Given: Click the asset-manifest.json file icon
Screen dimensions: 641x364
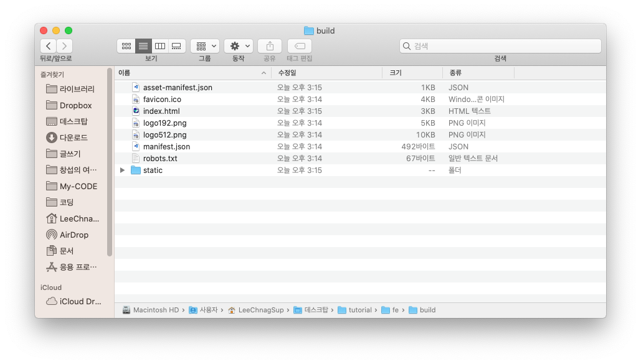Looking at the screenshot, I should click(x=136, y=87).
